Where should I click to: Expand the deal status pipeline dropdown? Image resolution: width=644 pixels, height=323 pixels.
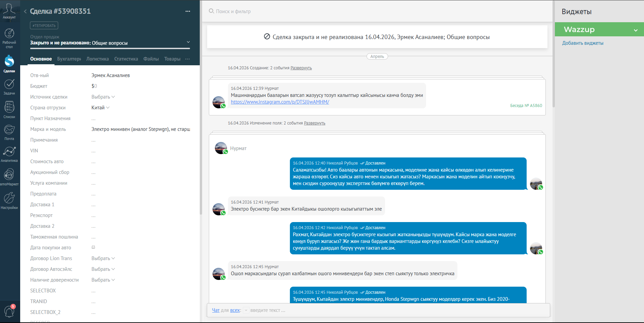click(x=188, y=42)
